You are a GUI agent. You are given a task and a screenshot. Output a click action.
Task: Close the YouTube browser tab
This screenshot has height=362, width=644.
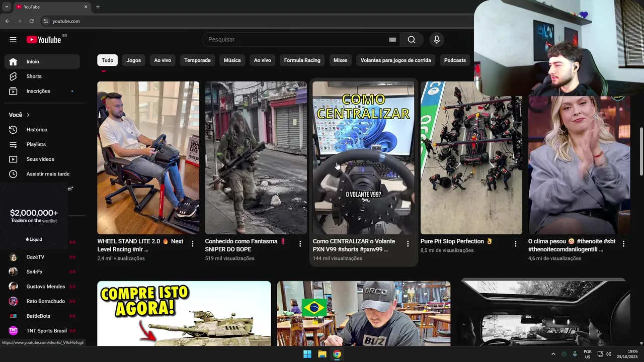(x=86, y=7)
